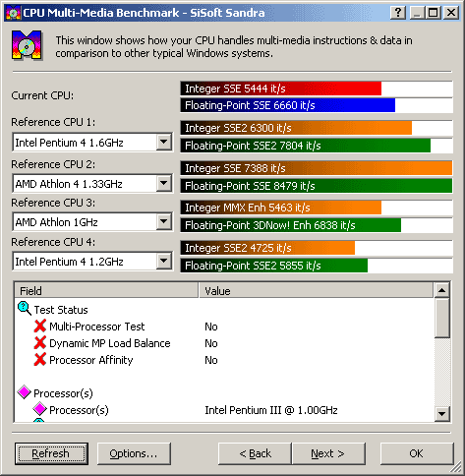Open the Reference CPU 4 combo box
This screenshot has width=465, height=476.
pyautogui.click(x=92, y=262)
